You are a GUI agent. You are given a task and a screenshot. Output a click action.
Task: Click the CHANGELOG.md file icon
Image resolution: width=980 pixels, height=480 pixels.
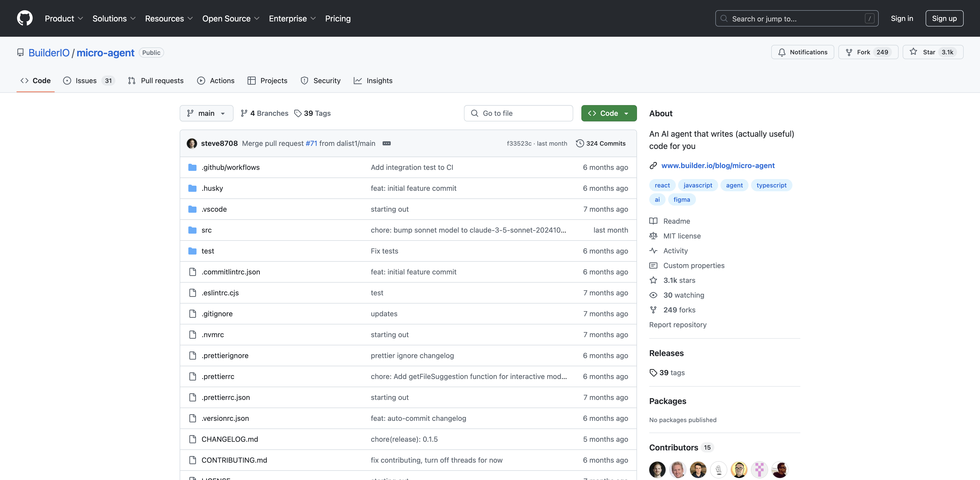coord(192,439)
